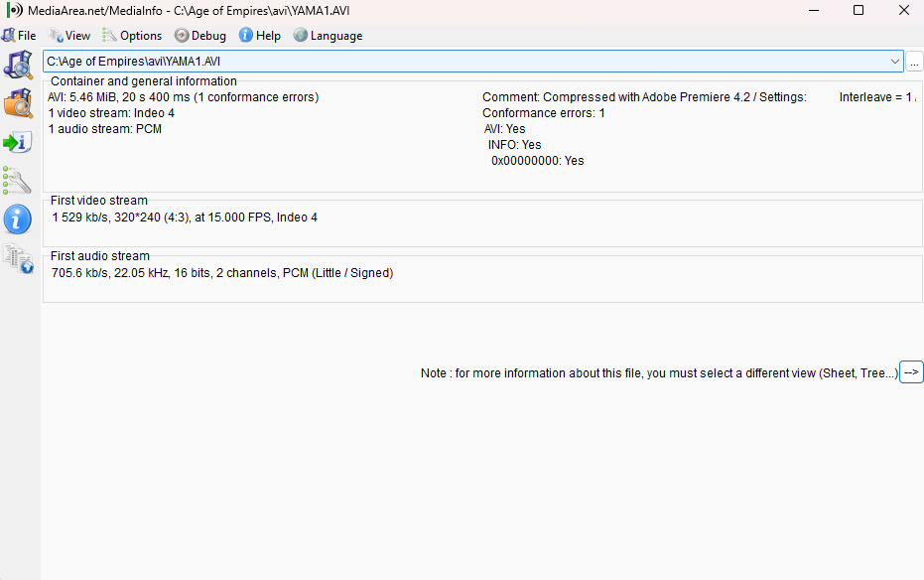Open the Help menu
The width and height of the screenshot is (924, 580).
pos(260,36)
